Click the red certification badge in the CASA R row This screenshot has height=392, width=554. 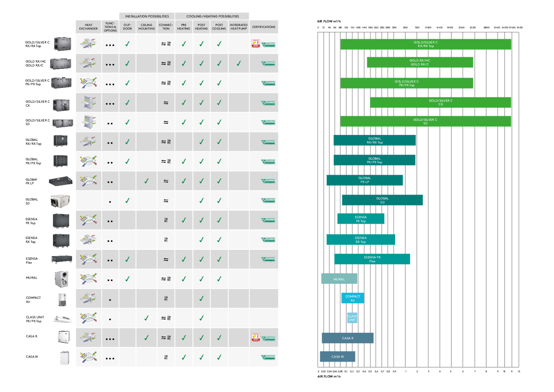click(256, 338)
